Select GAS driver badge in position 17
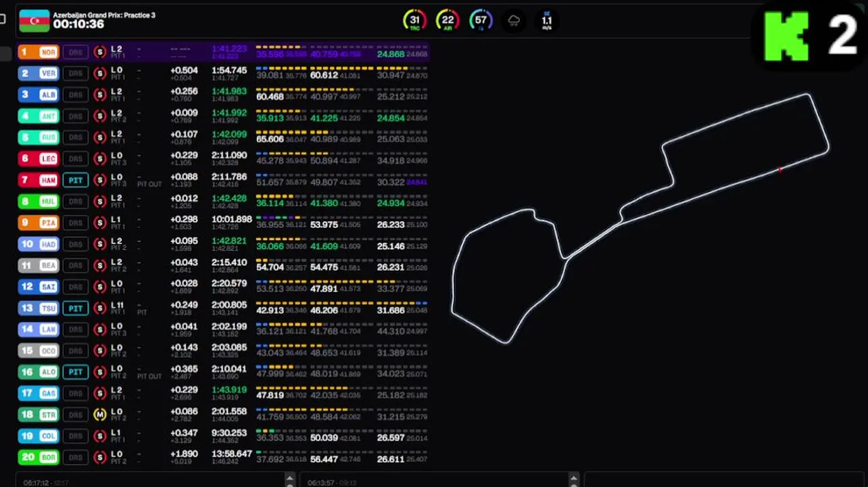 39,394
